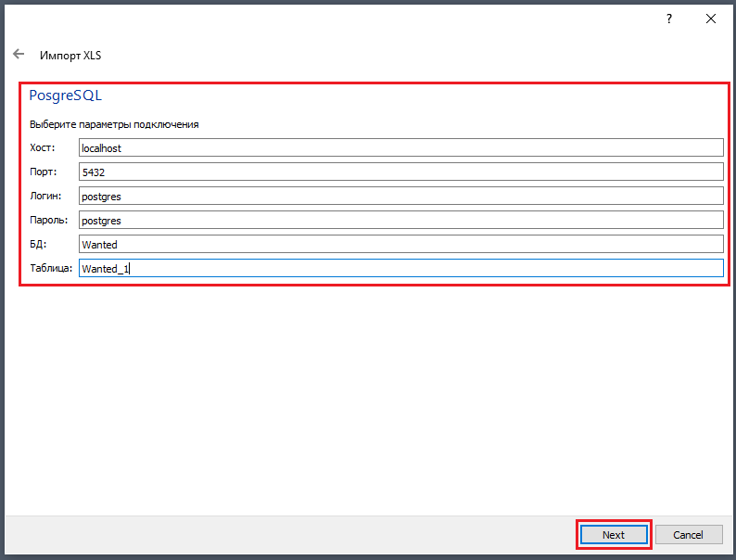The width and height of the screenshot is (736, 560).
Task: Click the Импорт XLS window title
Action: point(70,56)
